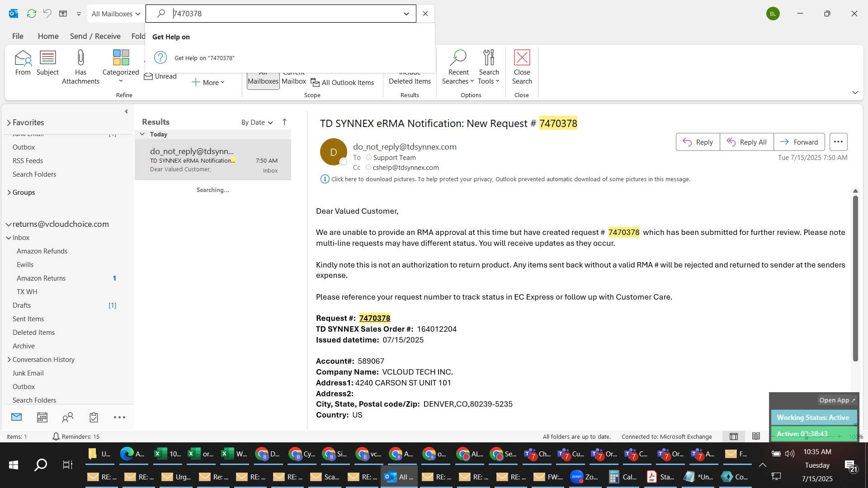Open request number 7470378 link

click(374, 318)
